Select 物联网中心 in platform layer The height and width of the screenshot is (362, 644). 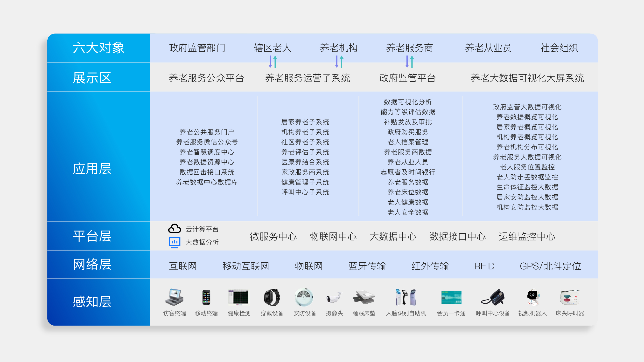pyautogui.click(x=333, y=236)
